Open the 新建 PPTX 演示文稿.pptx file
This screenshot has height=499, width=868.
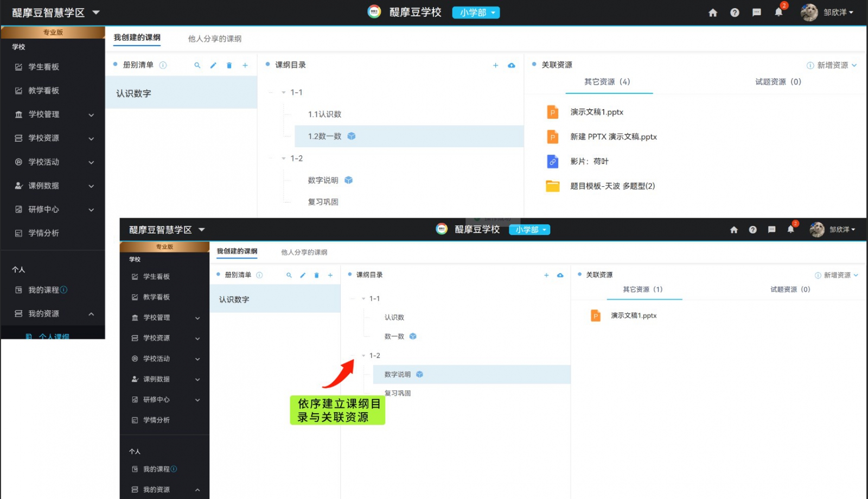point(613,137)
